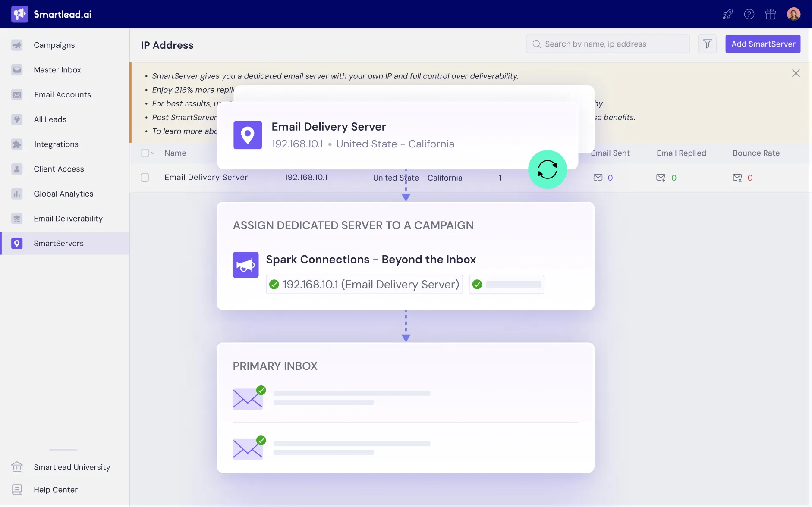The width and height of the screenshot is (812, 507).
Task: Click the 192.168.10.1 IP cell in table
Action: [x=306, y=178]
